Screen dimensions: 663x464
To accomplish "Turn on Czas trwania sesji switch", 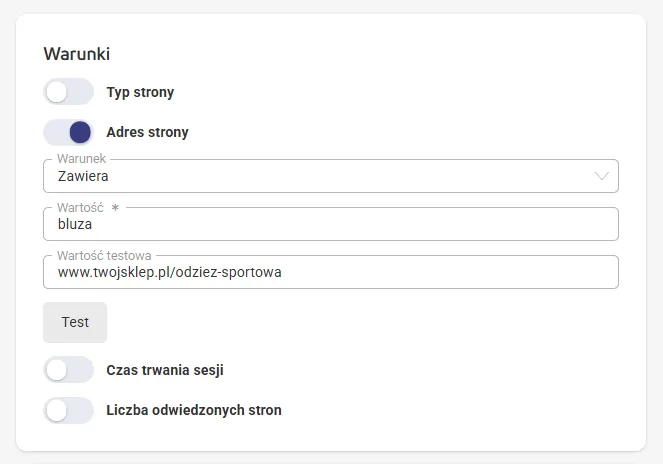I will pos(68,370).
